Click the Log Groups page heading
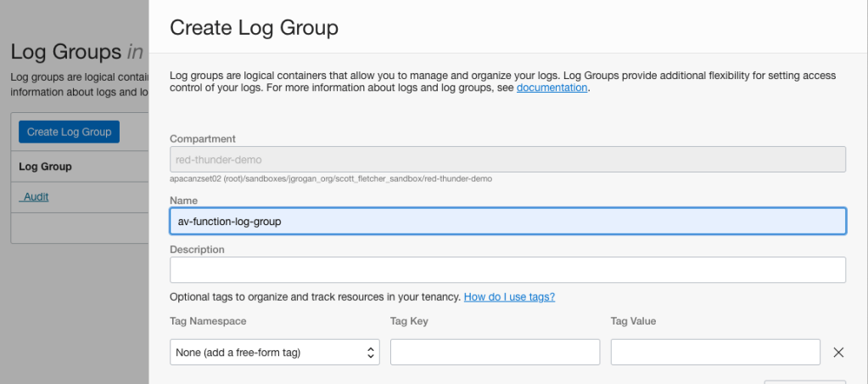The width and height of the screenshot is (868, 384). tap(65, 52)
